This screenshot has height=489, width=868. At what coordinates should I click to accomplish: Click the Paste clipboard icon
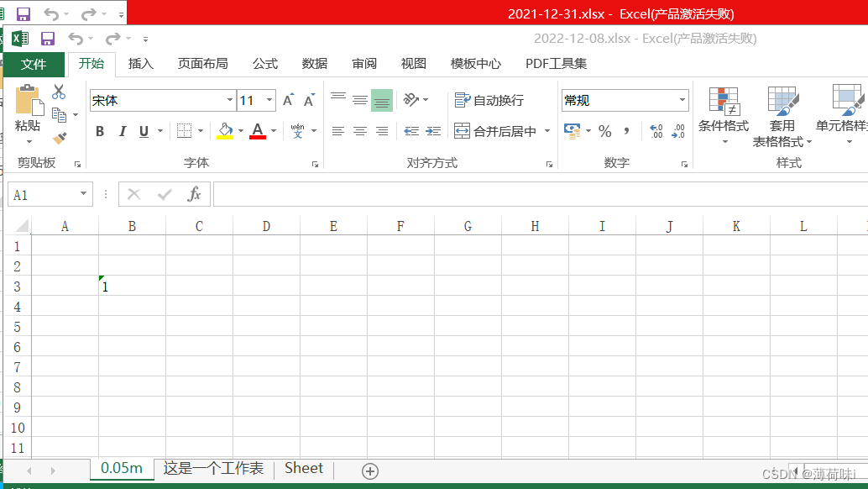point(29,100)
